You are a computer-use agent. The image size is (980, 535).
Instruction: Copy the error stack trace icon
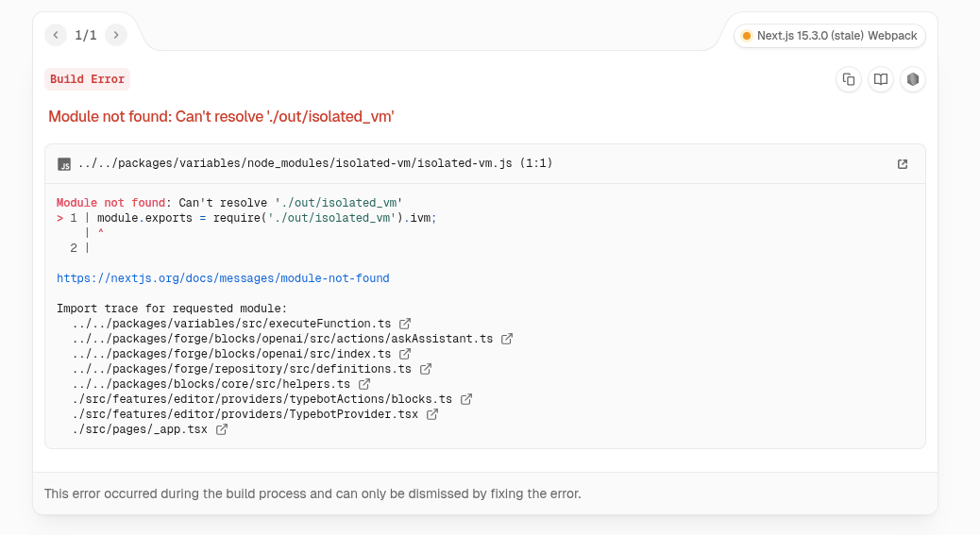[x=848, y=79]
